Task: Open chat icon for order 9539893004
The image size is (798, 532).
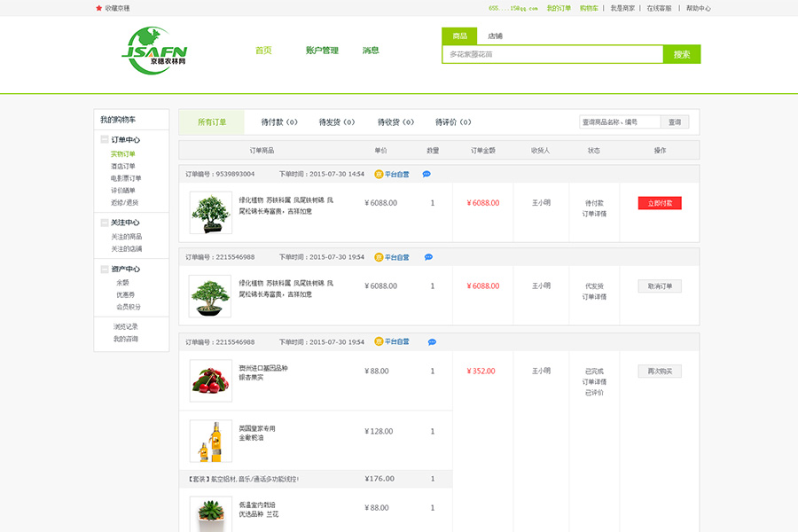Action: point(426,174)
